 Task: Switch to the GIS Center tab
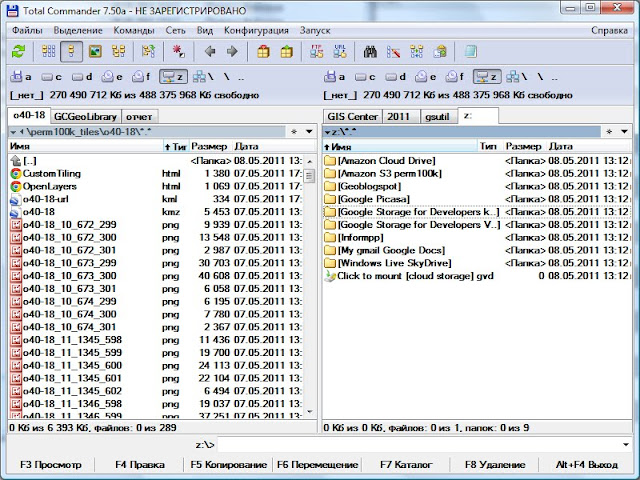click(x=352, y=117)
